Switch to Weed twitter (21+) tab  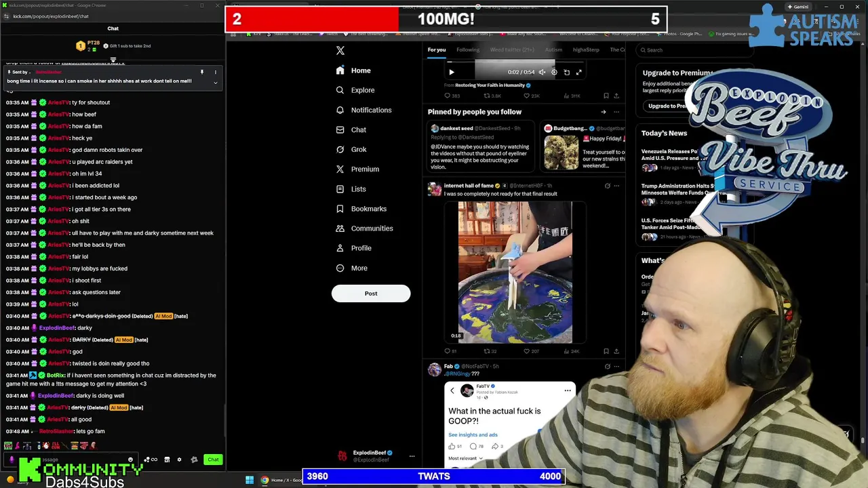click(x=512, y=49)
